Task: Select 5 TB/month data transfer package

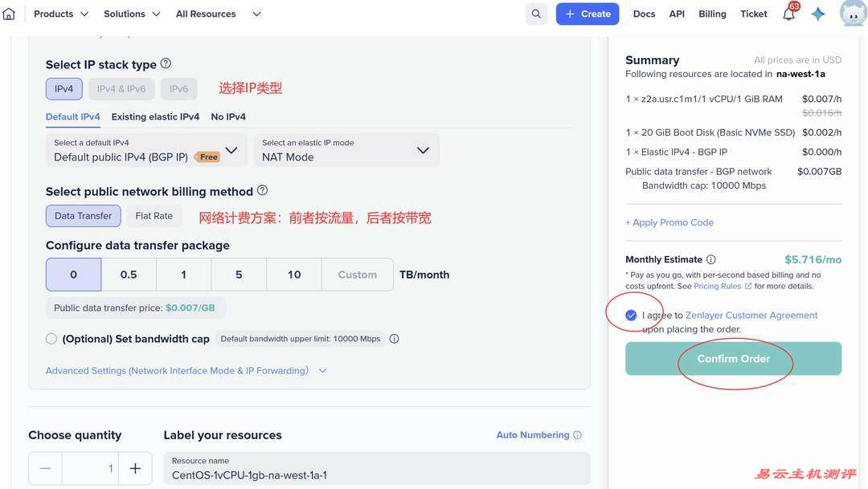Action: (237, 273)
